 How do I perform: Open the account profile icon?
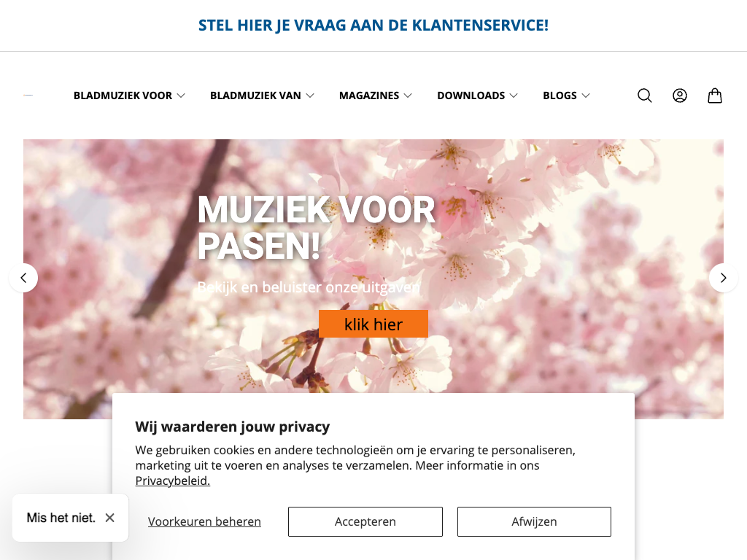coord(680,96)
